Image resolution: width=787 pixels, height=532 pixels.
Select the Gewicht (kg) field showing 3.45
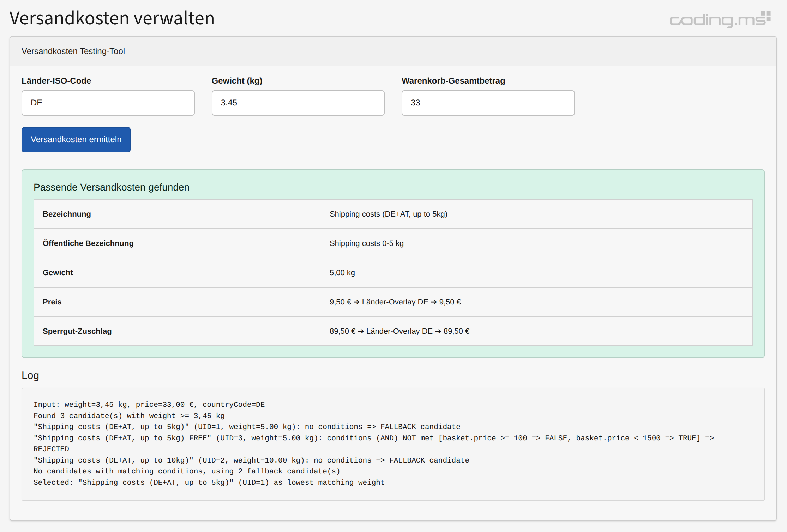pyautogui.click(x=298, y=103)
